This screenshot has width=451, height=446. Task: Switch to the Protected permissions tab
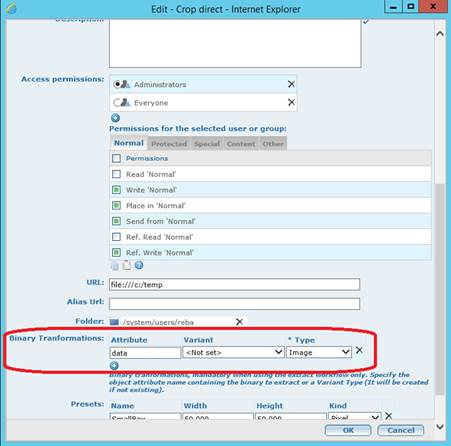(x=169, y=144)
